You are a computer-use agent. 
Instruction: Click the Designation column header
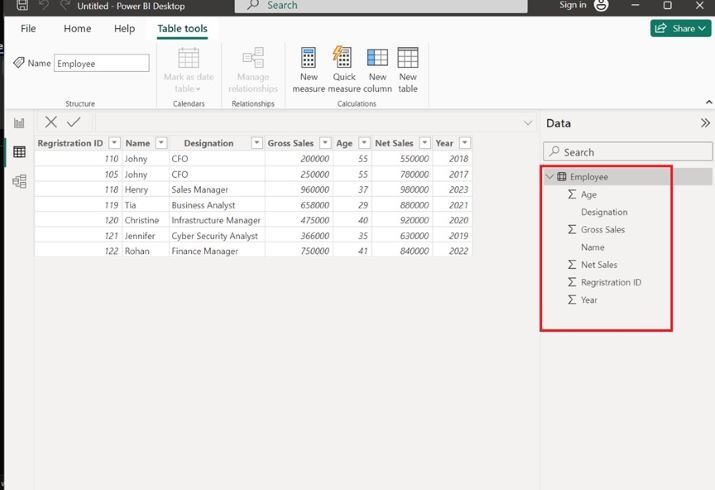click(208, 143)
